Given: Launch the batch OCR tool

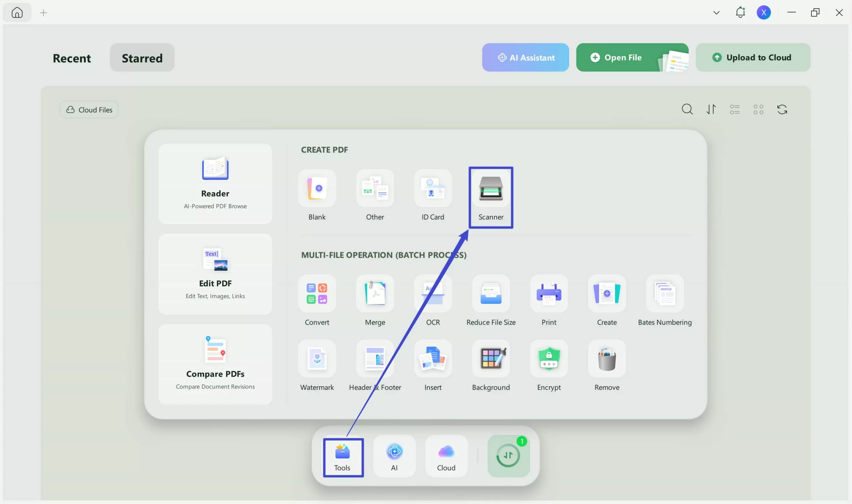Looking at the screenshot, I should 433,300.
